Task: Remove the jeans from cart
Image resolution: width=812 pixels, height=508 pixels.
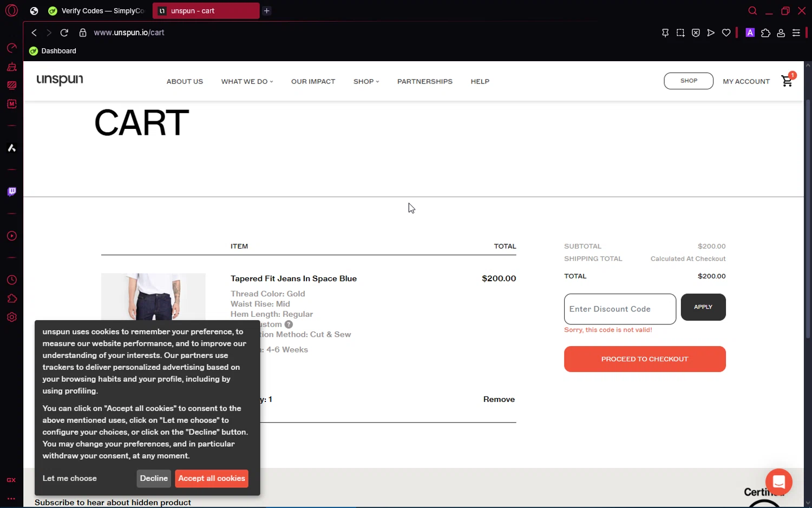Action: [x=499, y=400]
